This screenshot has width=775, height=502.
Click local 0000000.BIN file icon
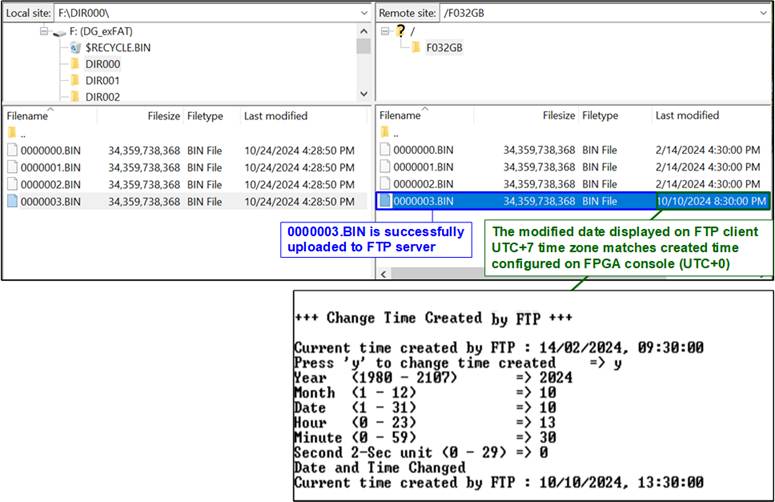(x=12, y=150)
